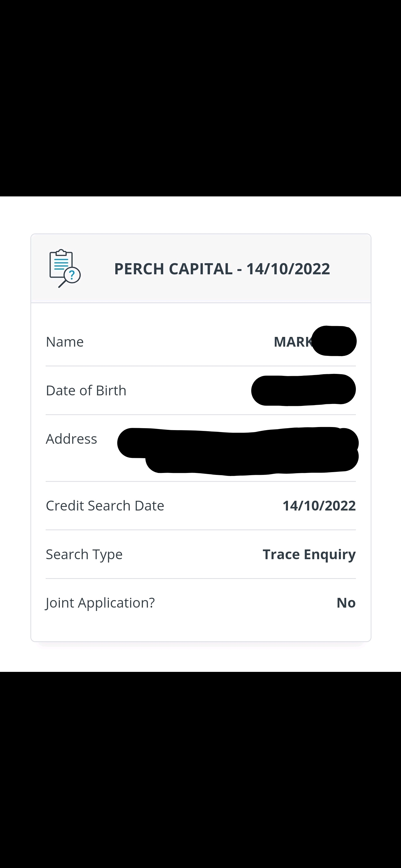The image size is (401, 868).
Task: Select the PERCH CAPITAL - 14/10/2022 header
Action: (x=222, y=269)
